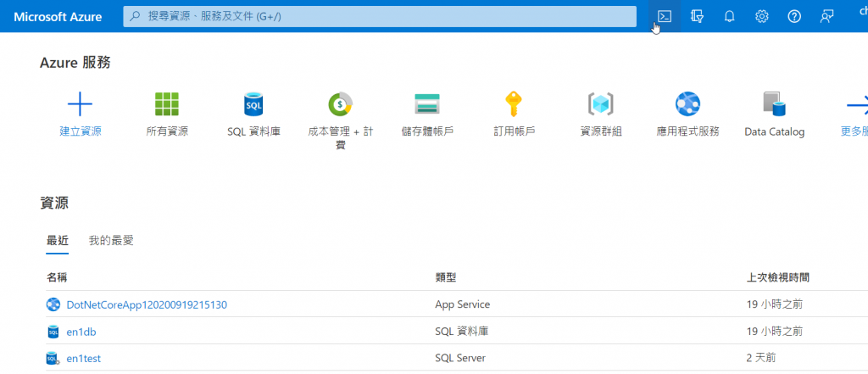Image resolution: width=868 pixels, height=374 pixels.
Task: Open the en1db resource link
Action: tap(81, 332)
